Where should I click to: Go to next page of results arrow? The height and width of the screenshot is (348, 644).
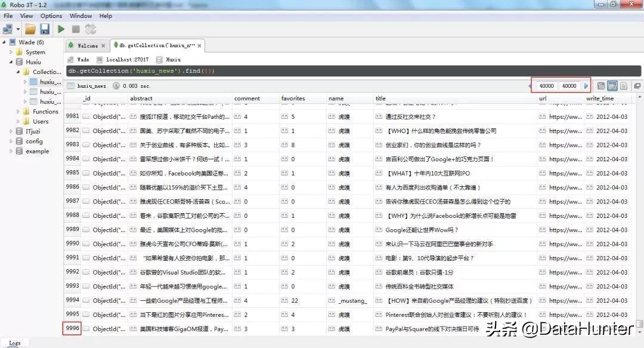pos(586,86)
